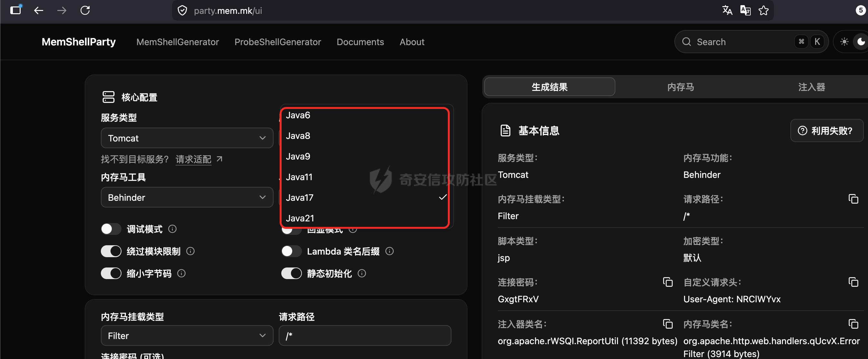Click the info icon beside 缩小字节码

[181, 273]
